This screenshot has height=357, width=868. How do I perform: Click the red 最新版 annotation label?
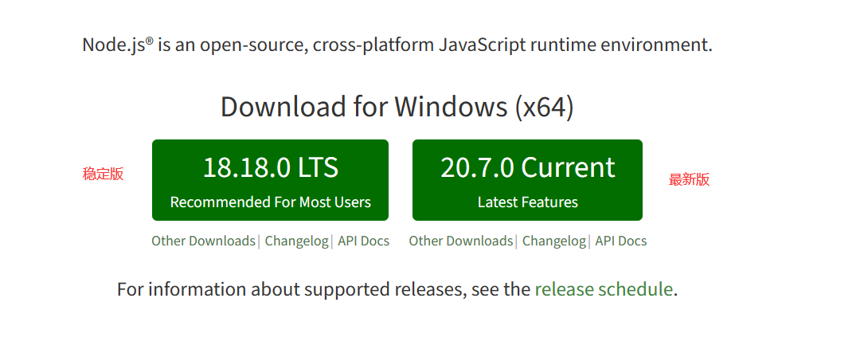pos(689,179)
